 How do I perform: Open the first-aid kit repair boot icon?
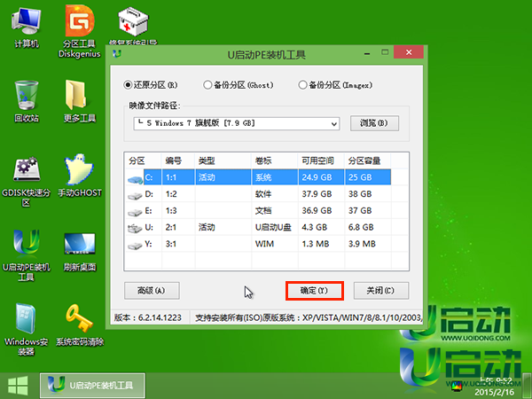133,26
